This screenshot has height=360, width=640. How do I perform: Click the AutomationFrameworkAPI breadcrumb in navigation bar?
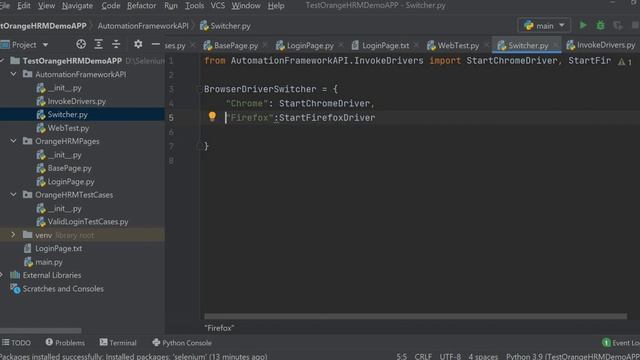(143, 26)
